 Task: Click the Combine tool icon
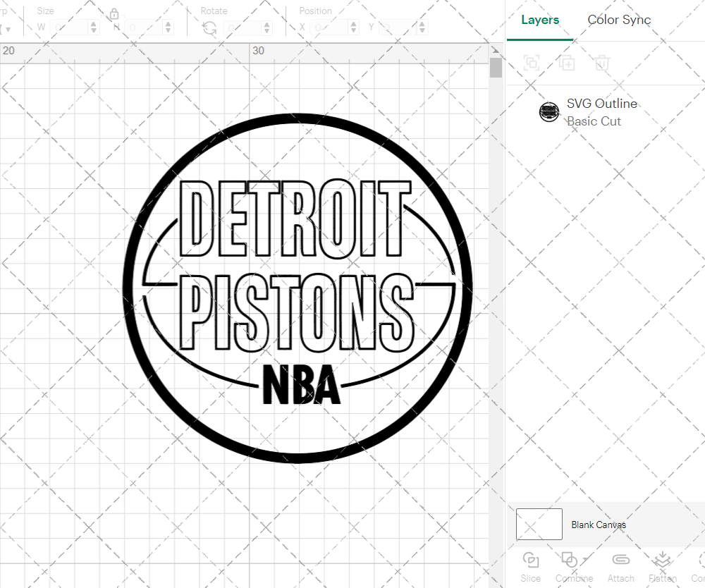click(570, 559)
